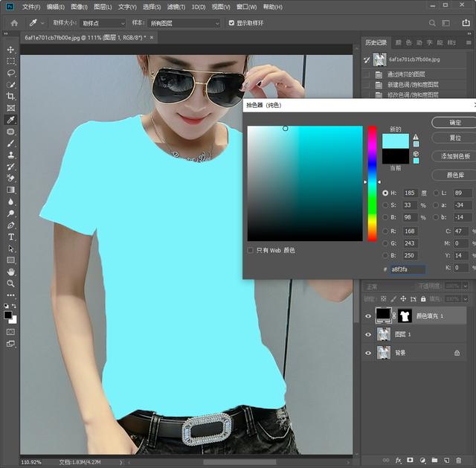
Task: Select the Move tool
Action: pos(10,50)
